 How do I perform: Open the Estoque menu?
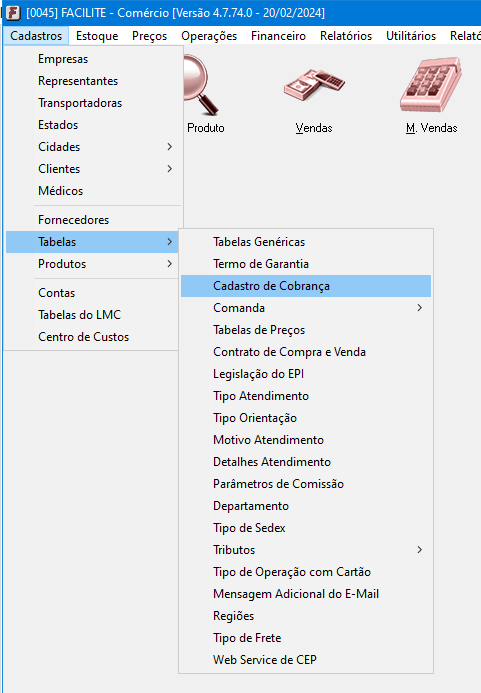[x=97, y=36]
